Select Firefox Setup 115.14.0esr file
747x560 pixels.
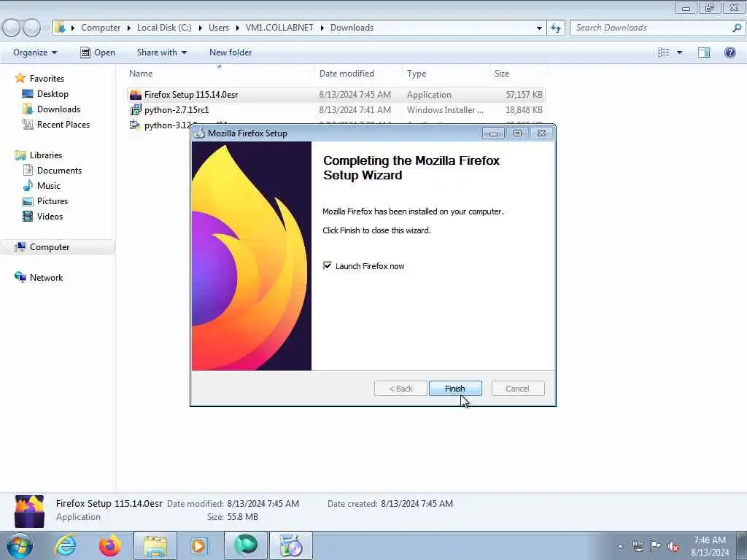(x=336, y=94)
